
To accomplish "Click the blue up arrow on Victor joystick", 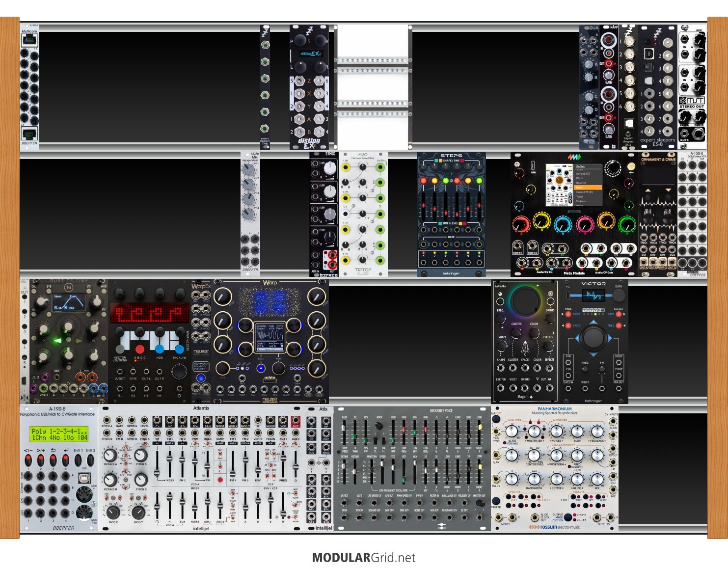I will [x=593, y=323].
